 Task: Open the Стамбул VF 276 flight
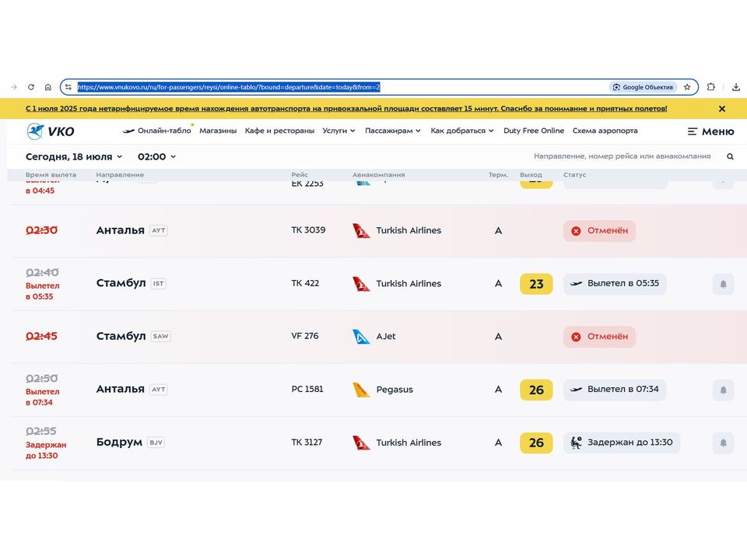click(x=121, y=336)
